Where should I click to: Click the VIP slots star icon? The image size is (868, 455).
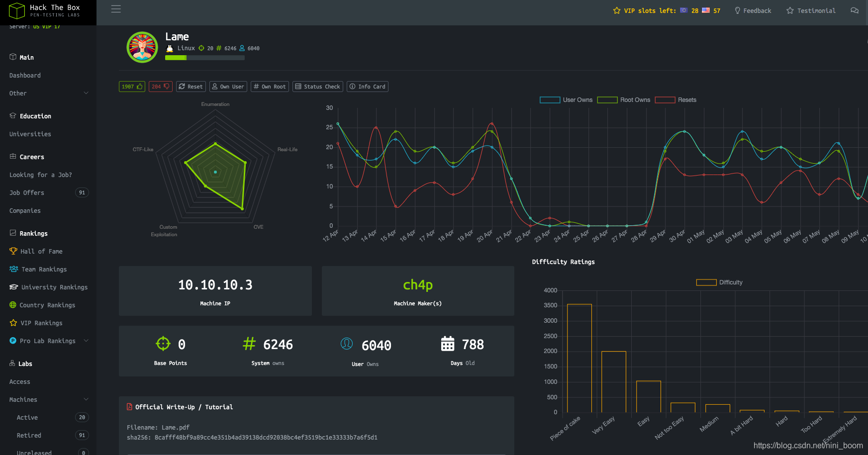click(617, 10)
